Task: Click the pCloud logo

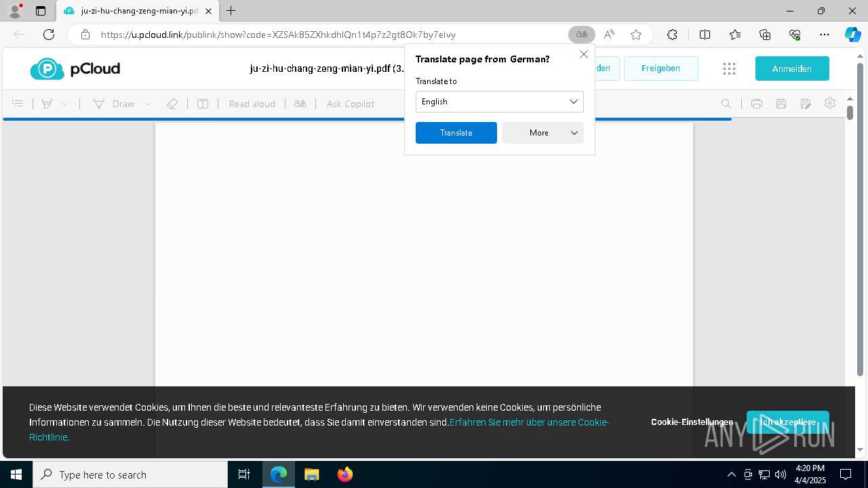Action: pos(75,68)
